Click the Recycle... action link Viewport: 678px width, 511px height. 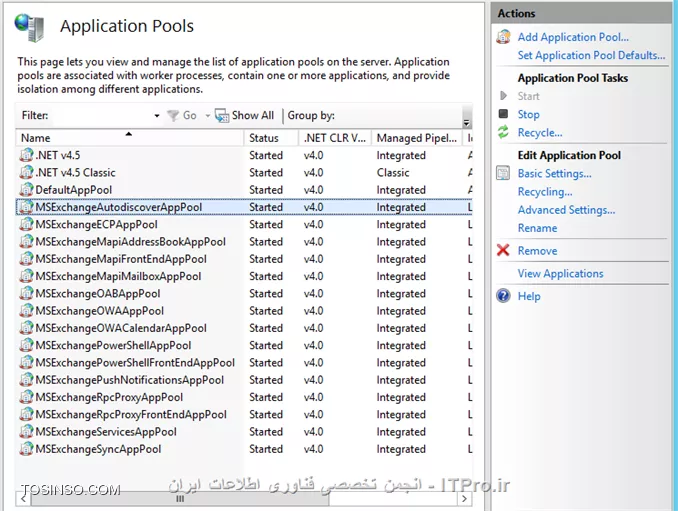[540, 132]
